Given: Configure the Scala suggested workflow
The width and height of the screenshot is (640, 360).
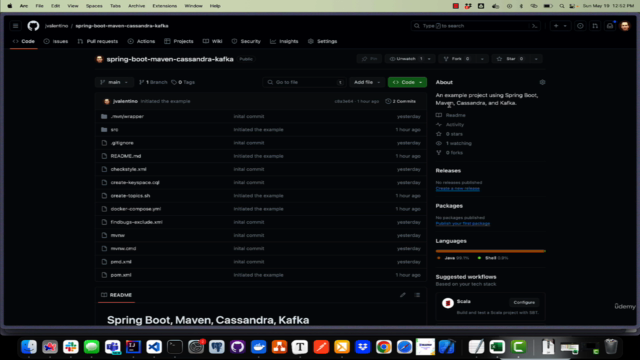Looking at the screenshot, I should 524,302.
